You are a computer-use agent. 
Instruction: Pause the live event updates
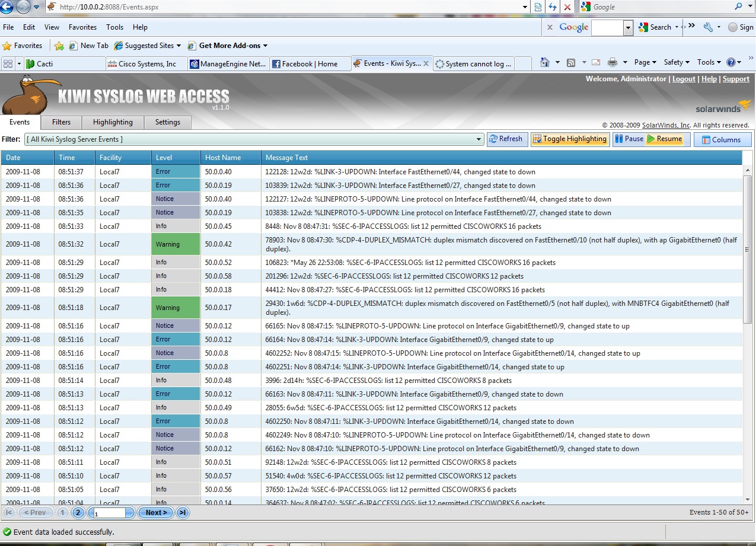coord(629,139)
